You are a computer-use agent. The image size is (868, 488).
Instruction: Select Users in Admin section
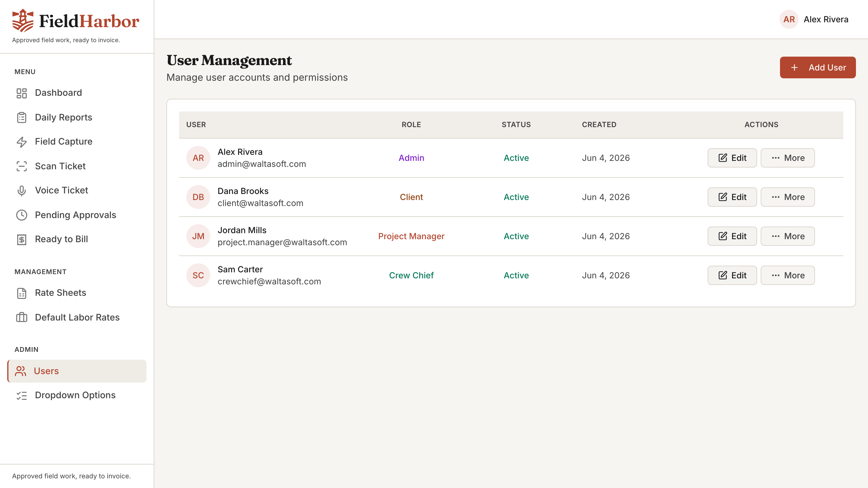click(x=77, y=371)
